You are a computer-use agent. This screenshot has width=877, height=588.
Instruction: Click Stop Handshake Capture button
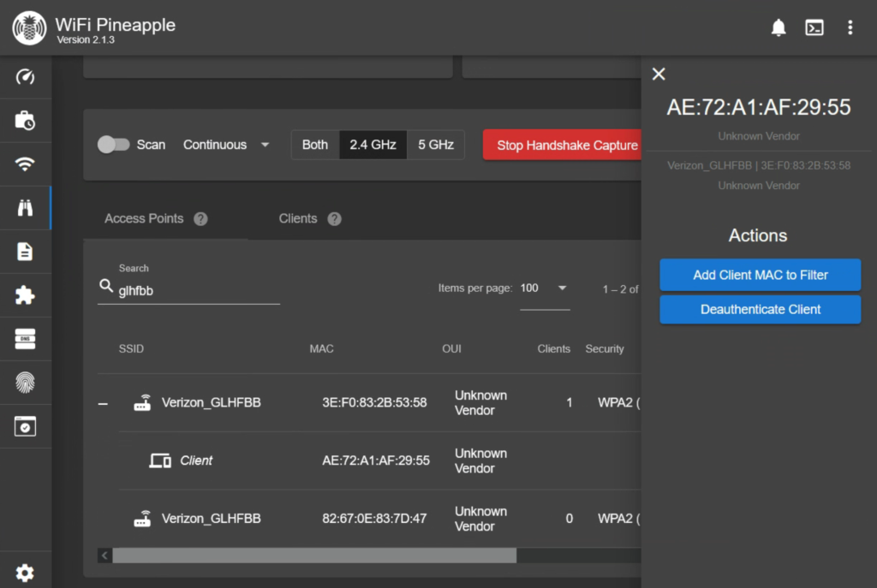tap(562, 146)
